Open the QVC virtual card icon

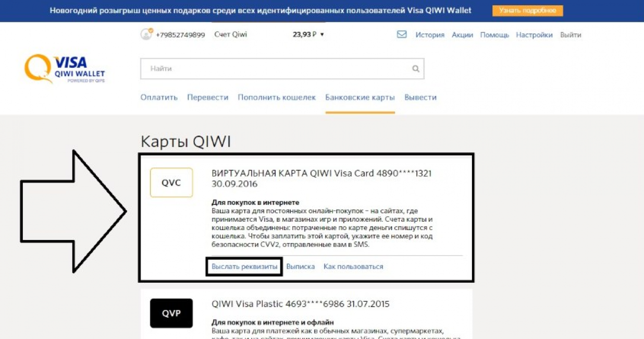171,183
